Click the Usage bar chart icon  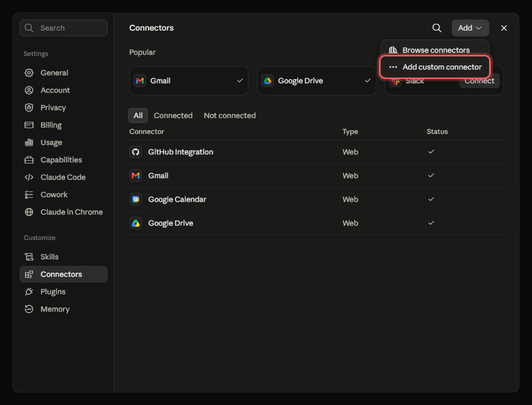29,142
